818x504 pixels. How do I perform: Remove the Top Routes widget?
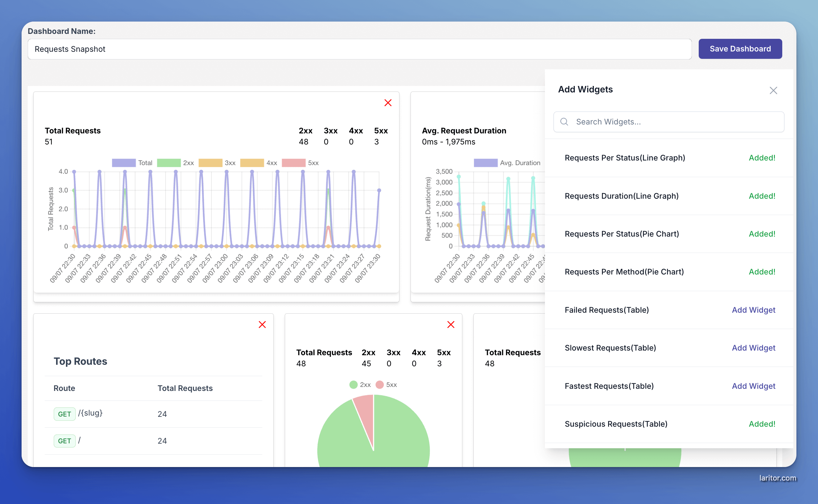pos(262,324)
